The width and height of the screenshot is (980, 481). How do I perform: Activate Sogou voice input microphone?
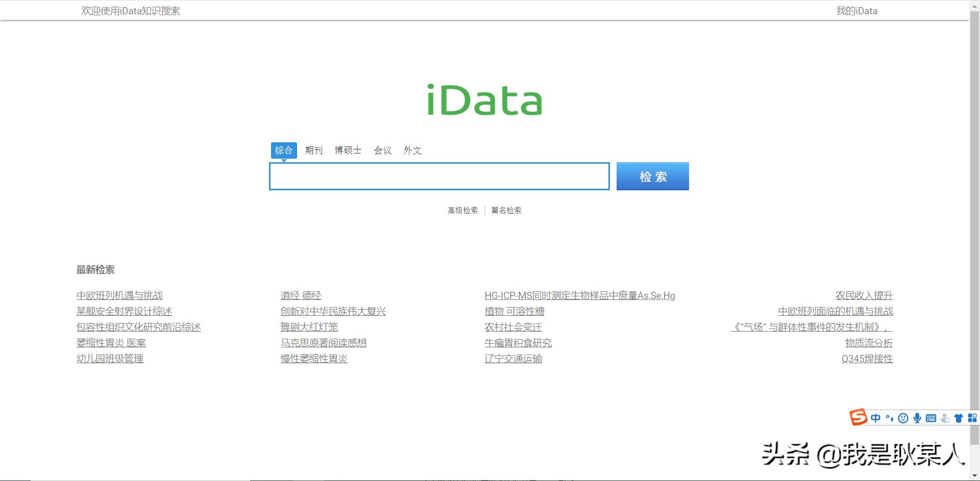pyautogui.click(x=917, y=418)
